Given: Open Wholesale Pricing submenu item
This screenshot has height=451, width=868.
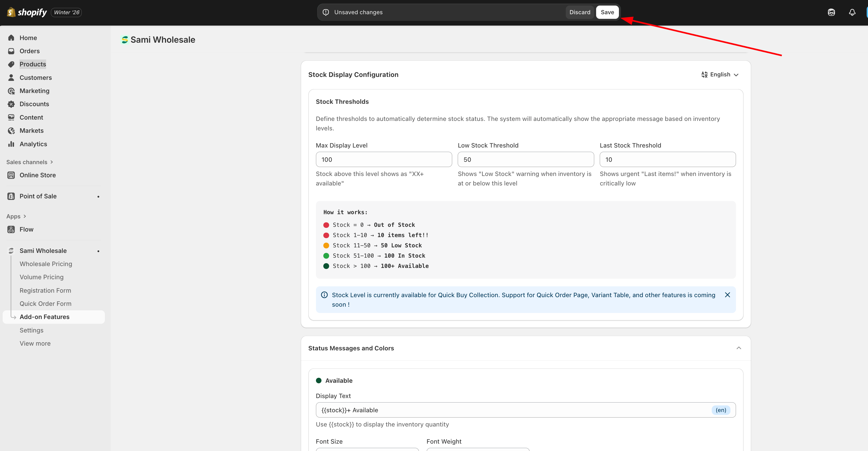Looking at the screenshot, I should coord(46,264).
